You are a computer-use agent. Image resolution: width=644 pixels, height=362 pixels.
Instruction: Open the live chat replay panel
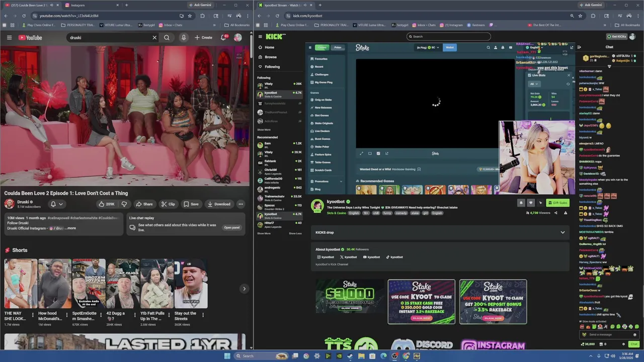click(x=232, y=227)
